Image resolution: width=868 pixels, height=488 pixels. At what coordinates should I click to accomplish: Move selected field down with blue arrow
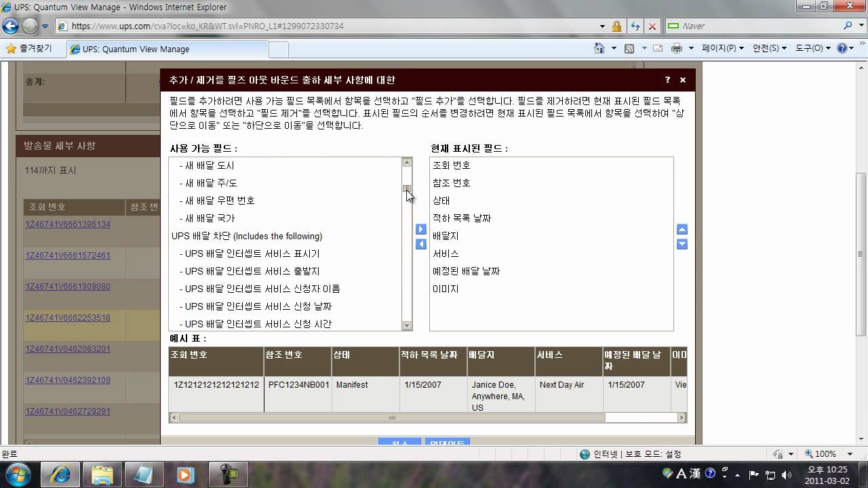click(x=682, y=244)
